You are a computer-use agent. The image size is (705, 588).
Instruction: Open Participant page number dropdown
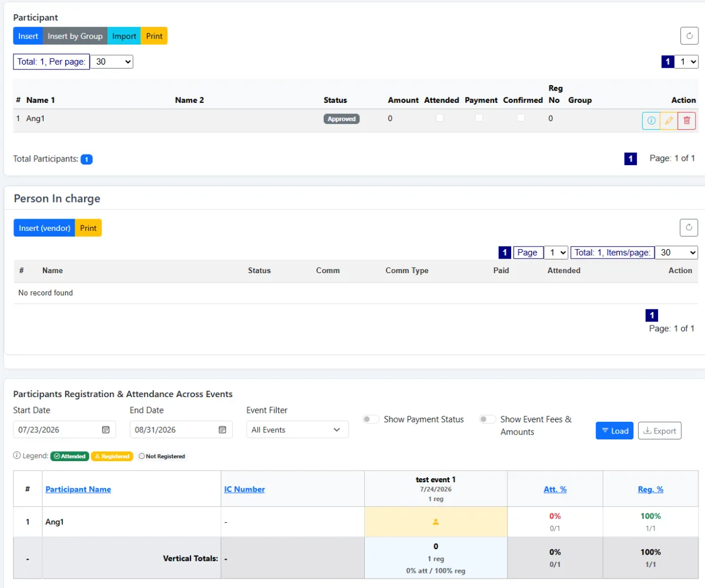point(686,62)
